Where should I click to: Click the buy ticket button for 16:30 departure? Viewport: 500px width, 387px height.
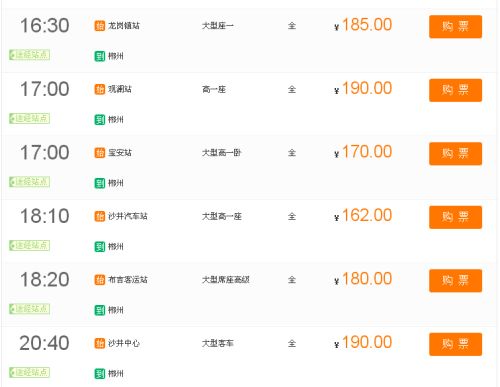[455, 27]
